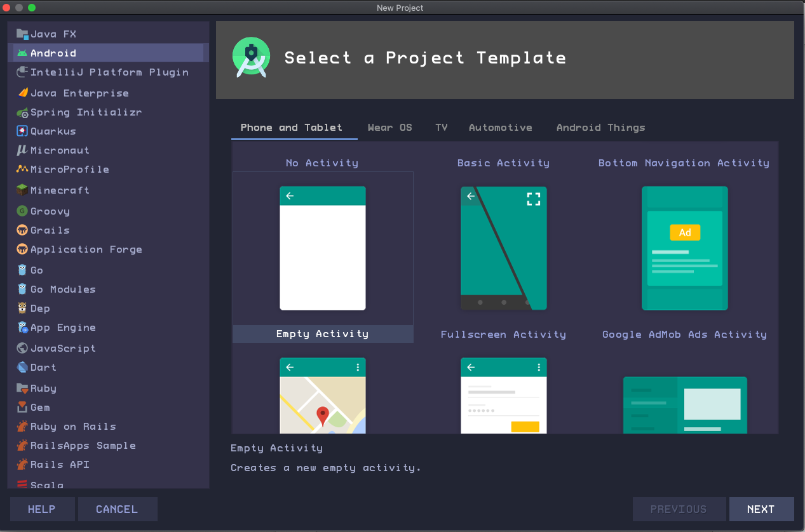Click the Dart icon
The width and height of the screenshot is (805, 532).
(x=22, y=368)
